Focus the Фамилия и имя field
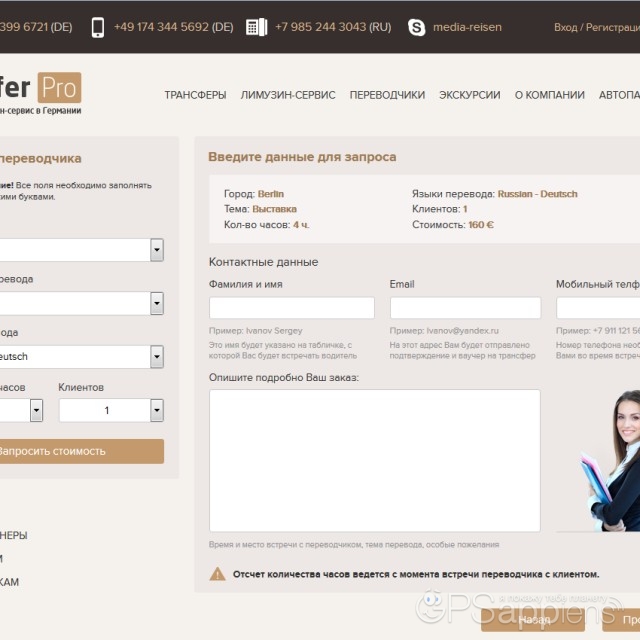The width and height of the screenshot is (640, 640). tap(291, 308)
